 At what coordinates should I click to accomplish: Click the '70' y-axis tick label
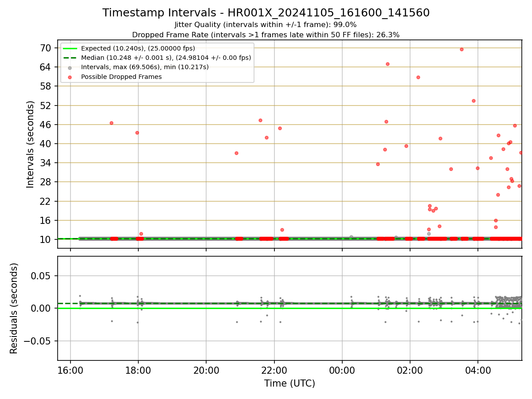(x=46, y=48)
